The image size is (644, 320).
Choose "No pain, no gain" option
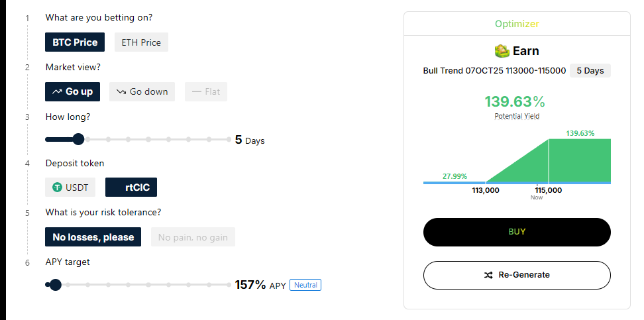pos(193,237)
